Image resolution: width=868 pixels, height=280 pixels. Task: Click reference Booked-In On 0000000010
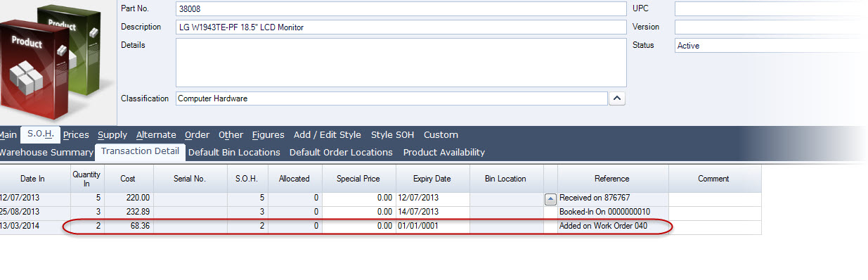[612, 212]
